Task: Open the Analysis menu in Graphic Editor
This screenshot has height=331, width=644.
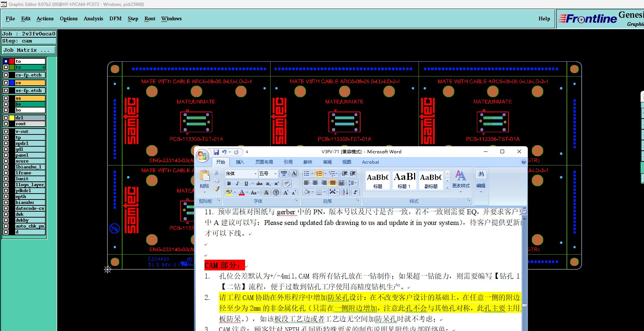Action: coord(93,18)
